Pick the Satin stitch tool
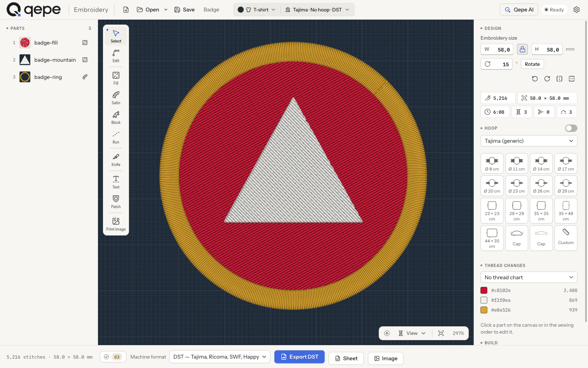588x368 pixels. (116, 98)
